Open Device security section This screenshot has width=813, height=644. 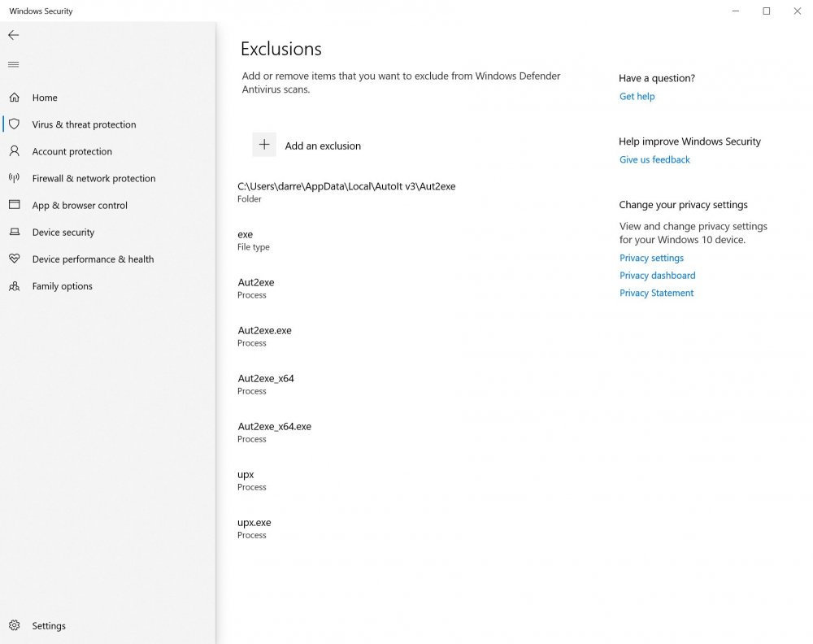(63, 233)
